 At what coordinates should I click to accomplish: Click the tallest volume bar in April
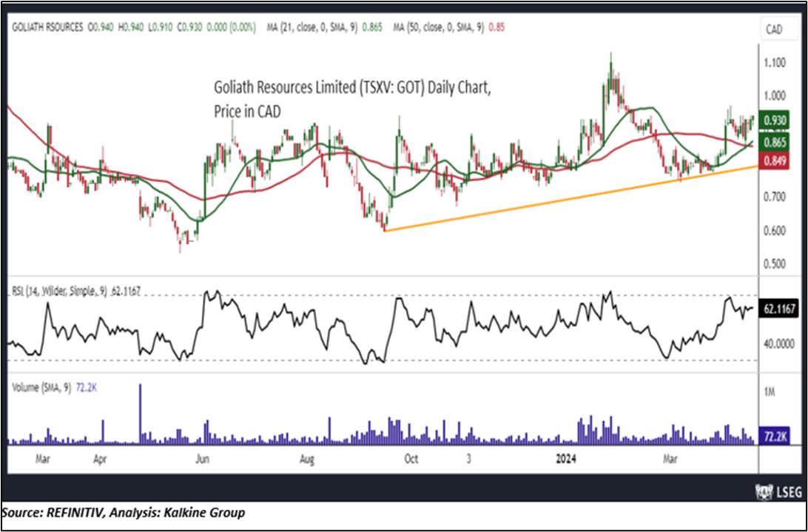tap(140, 414)
